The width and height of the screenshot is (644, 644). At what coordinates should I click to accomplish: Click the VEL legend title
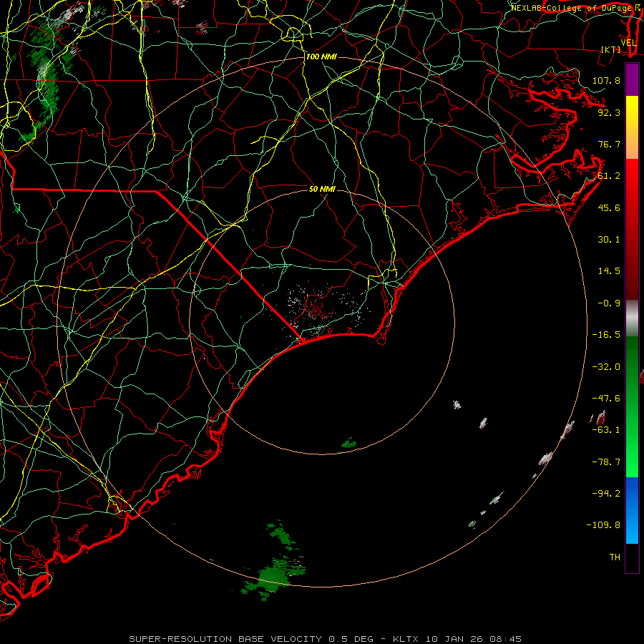pyautogui.click(x=629, y=43)
